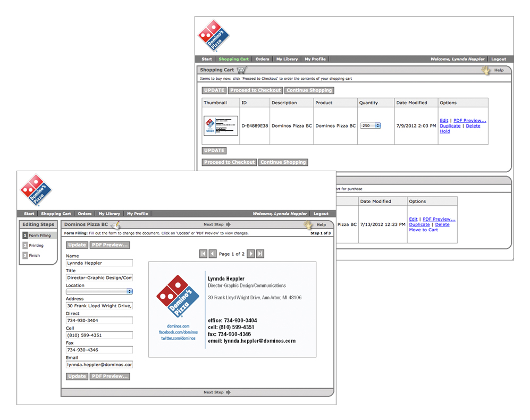The image size is (530, 420).
Task: Open My Library tab in Shopping Cart window
Action: (287, 59)
